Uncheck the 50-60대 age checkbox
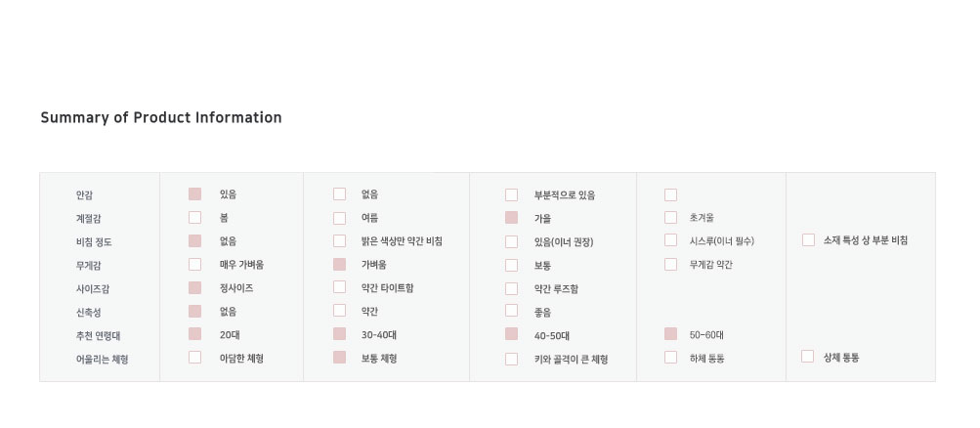Viewport: 980px width, 428px height. click(670, 334)
